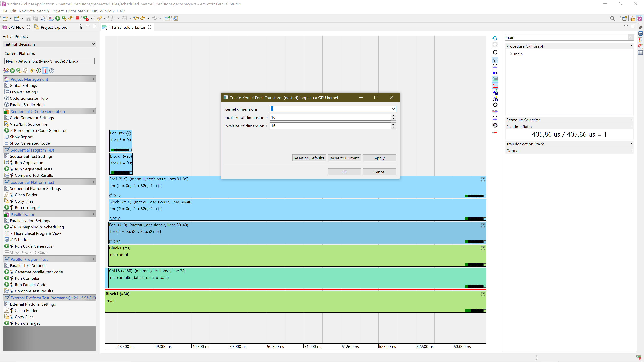Open the Editor Menu menu

click(x=77, y=11)
